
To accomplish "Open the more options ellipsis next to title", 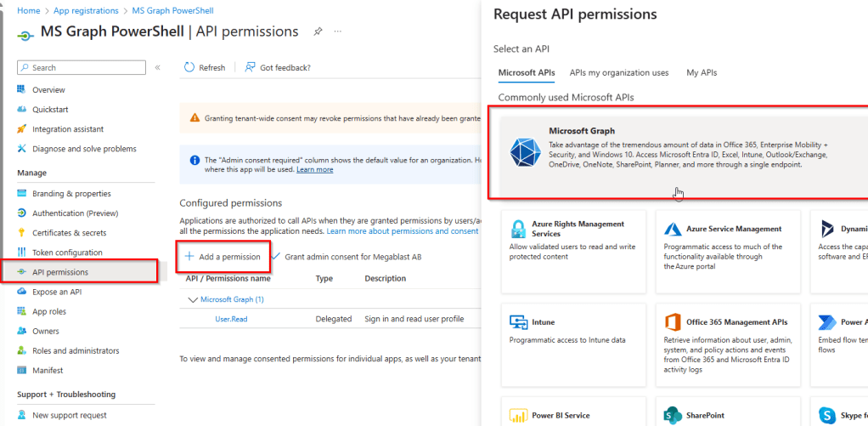I will tap(338, 31).
